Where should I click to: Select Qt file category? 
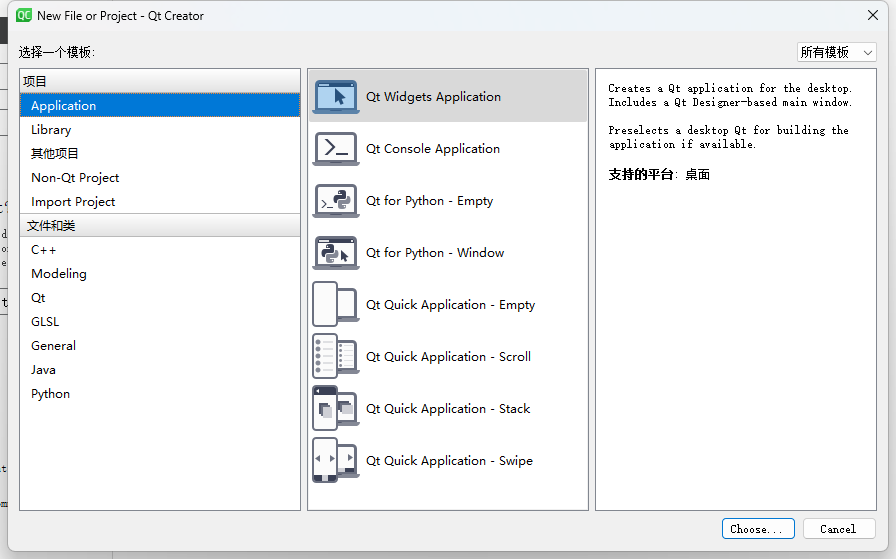pyautogui.click(x=160, y=298)
